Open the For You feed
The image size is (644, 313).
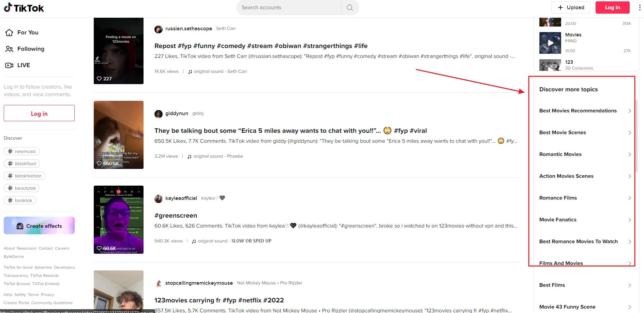[22, 32]
